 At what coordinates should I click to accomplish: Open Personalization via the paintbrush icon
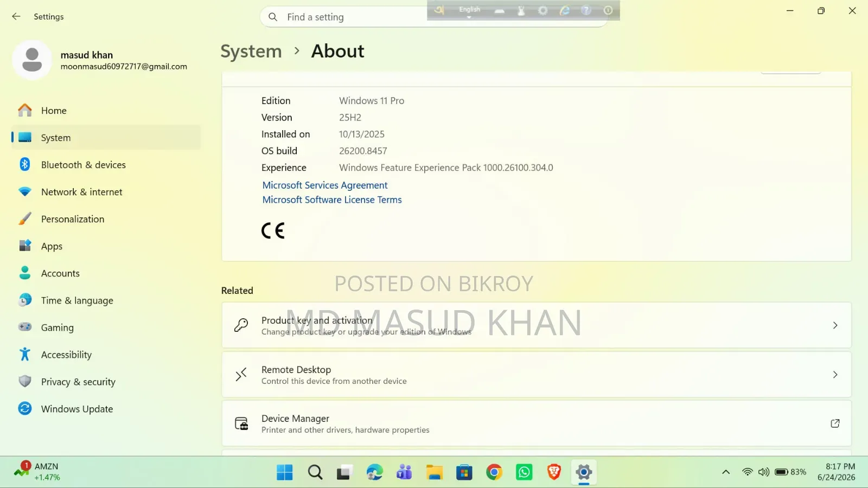point(25,219)
